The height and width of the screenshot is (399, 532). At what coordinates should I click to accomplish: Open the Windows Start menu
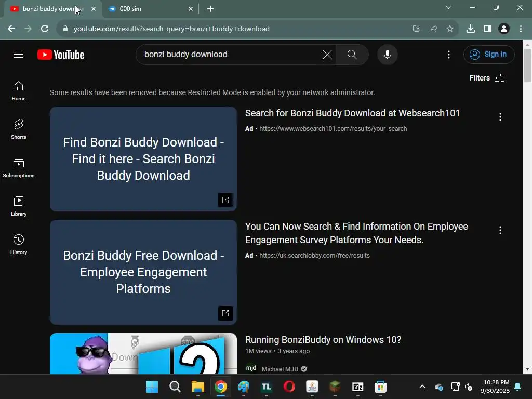tap(152, 387)
